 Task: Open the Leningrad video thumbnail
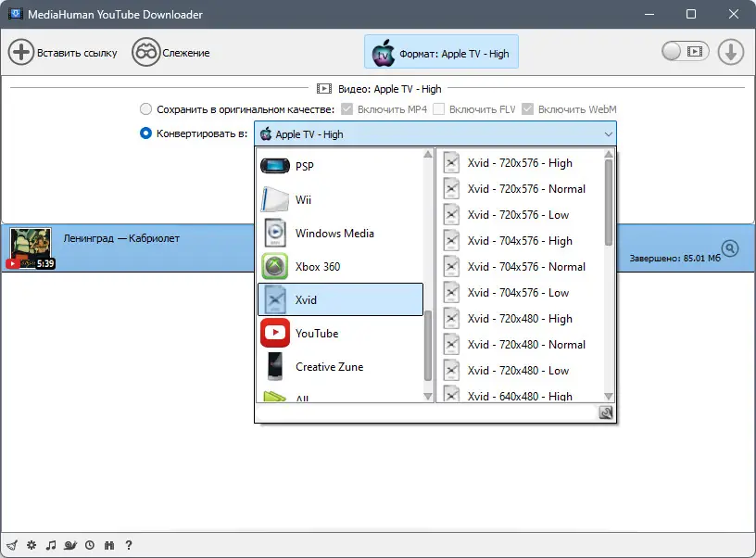click(31, 247)
